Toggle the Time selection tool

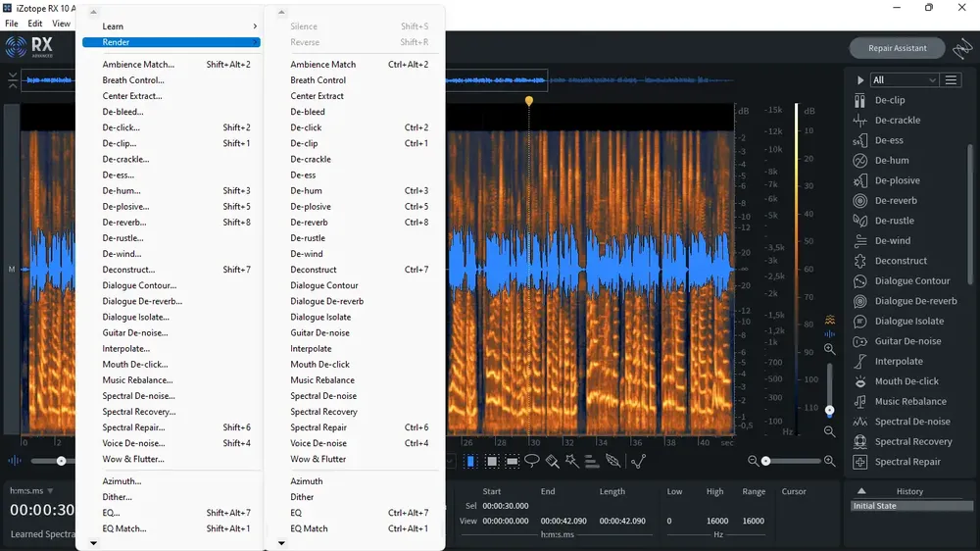[470, 461]
